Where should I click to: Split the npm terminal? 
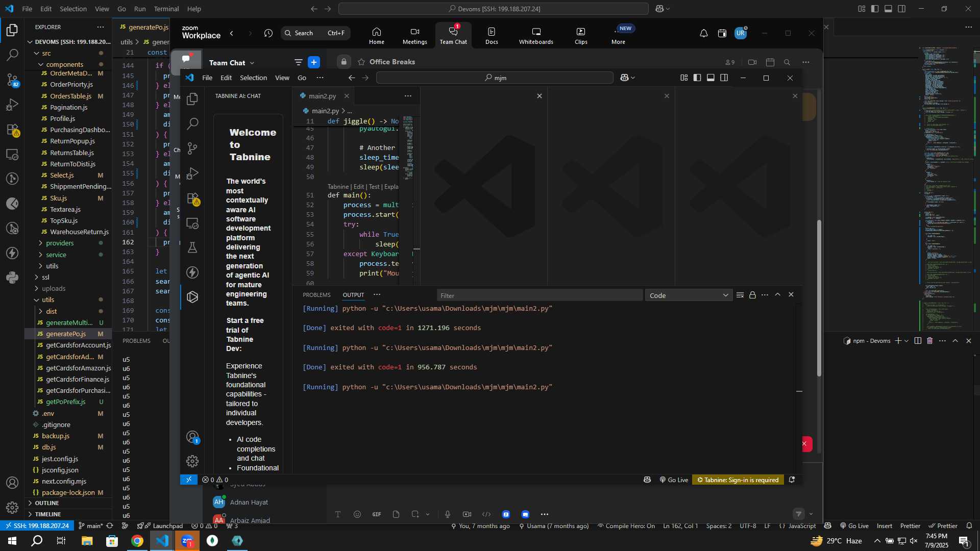click(918, 341)
